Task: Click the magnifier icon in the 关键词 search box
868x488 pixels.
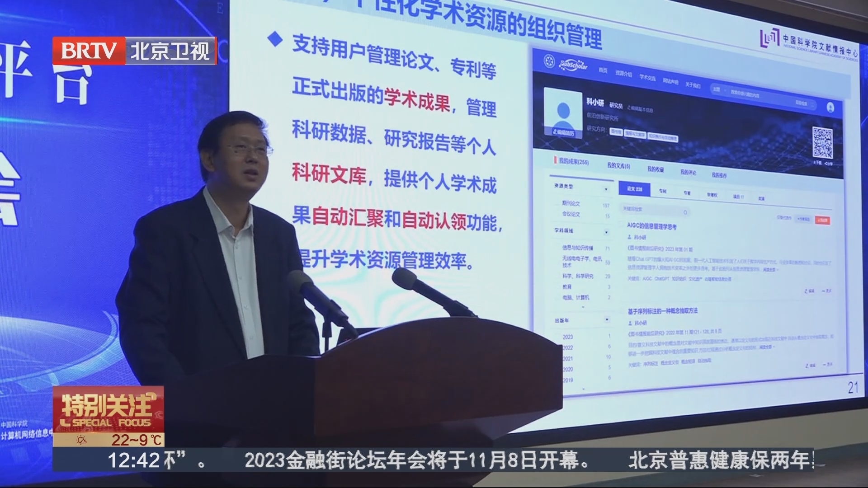Action: 685,212
